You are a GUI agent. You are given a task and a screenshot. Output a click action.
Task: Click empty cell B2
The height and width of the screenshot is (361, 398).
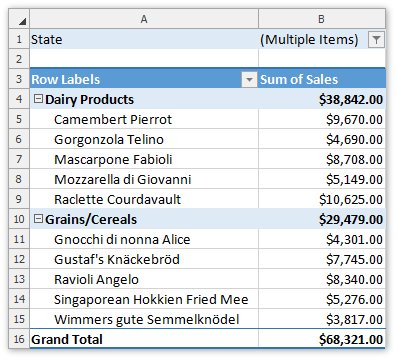tap(322, 59)
